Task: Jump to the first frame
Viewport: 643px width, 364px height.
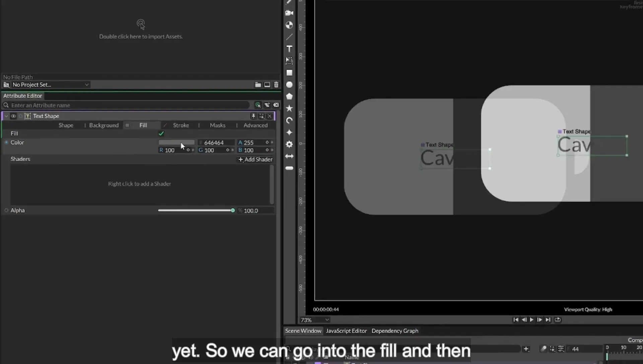Action: (516, 320)
